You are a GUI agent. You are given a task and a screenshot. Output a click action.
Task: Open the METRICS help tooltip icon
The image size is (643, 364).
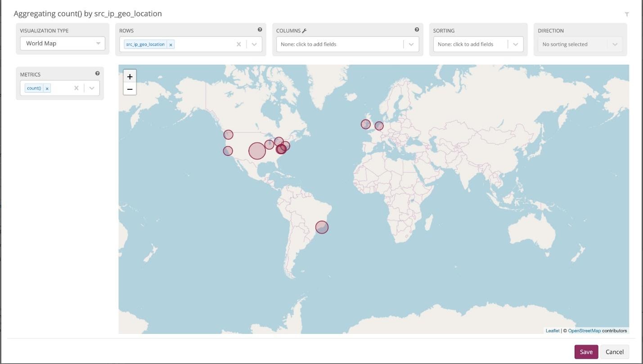click(x=97, y=73)
